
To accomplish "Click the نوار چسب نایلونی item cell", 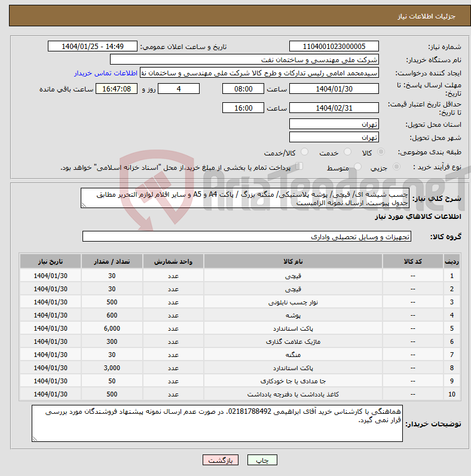I will 293,303.
